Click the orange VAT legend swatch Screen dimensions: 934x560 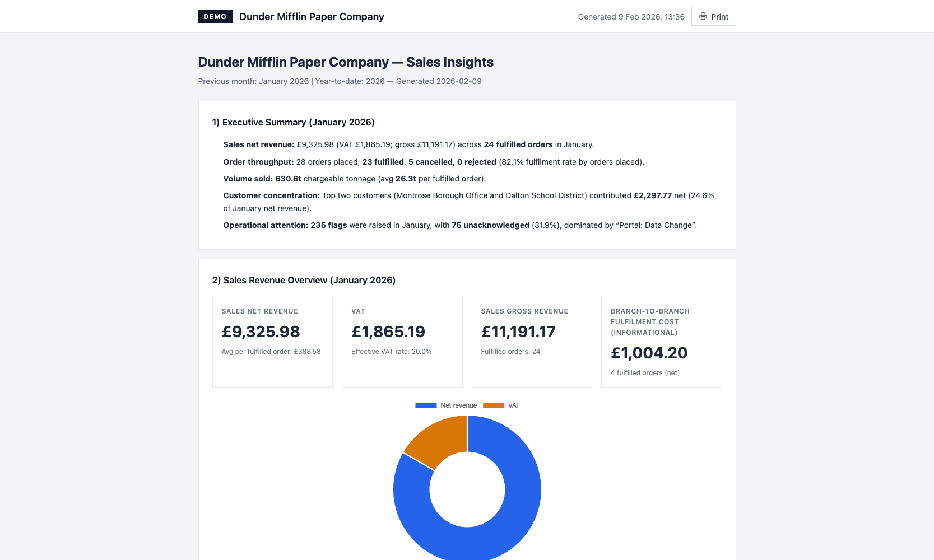pos(494,405)
